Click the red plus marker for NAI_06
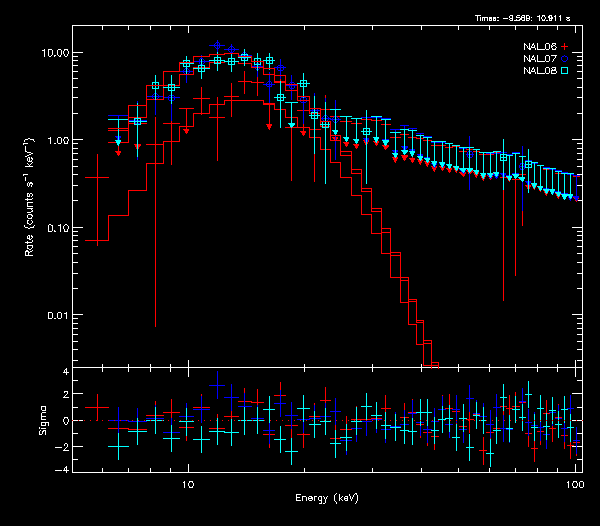The height and width of the screenshot is (526, 600). 565,47
